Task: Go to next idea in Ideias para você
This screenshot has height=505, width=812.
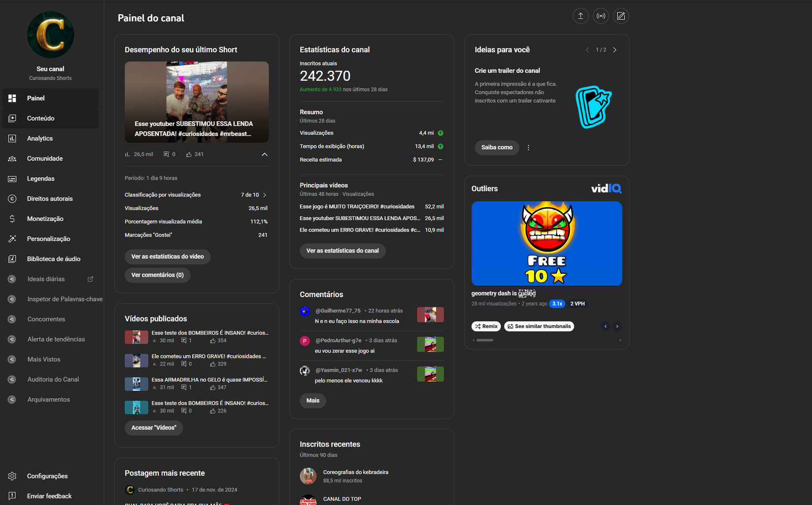Action: [x=615, y=50]
